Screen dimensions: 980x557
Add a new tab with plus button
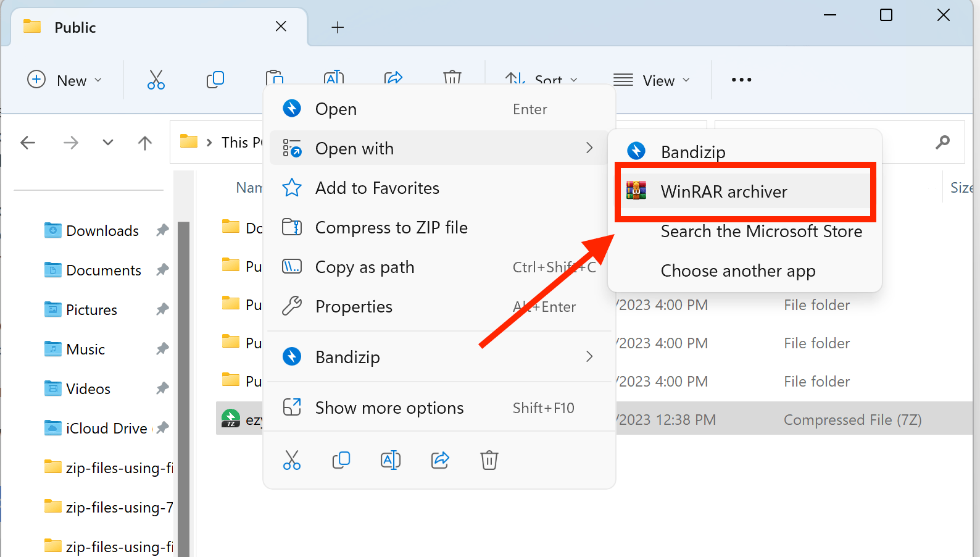[338, 27]
